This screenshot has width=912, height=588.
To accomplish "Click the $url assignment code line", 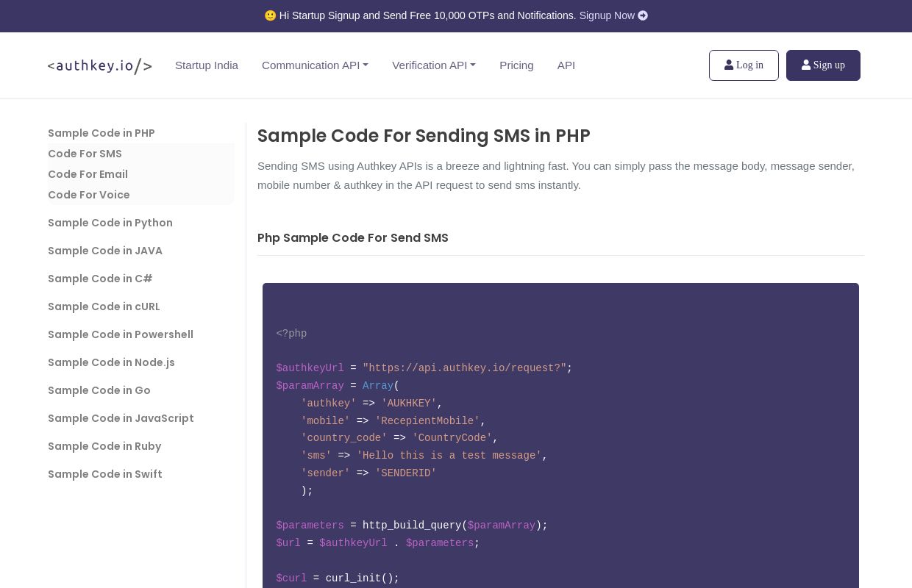I will [x=378, y=543].
